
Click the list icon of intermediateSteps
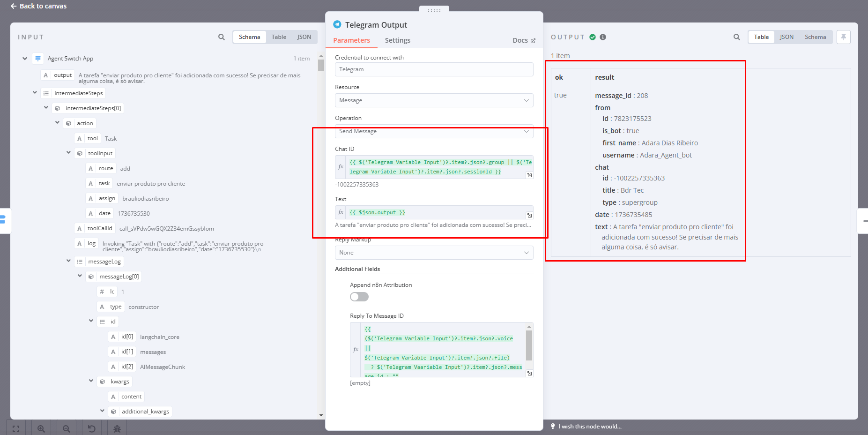tap(46, 93)
